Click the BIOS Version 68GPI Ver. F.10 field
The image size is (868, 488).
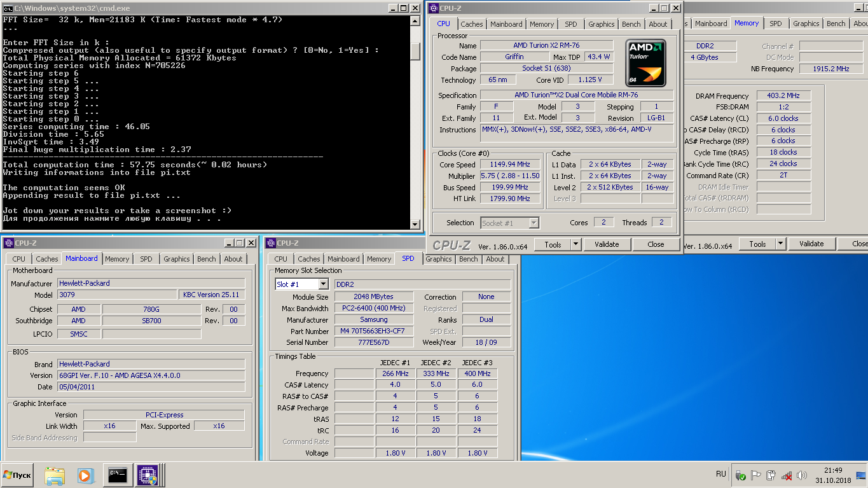[x=151, y=375]
